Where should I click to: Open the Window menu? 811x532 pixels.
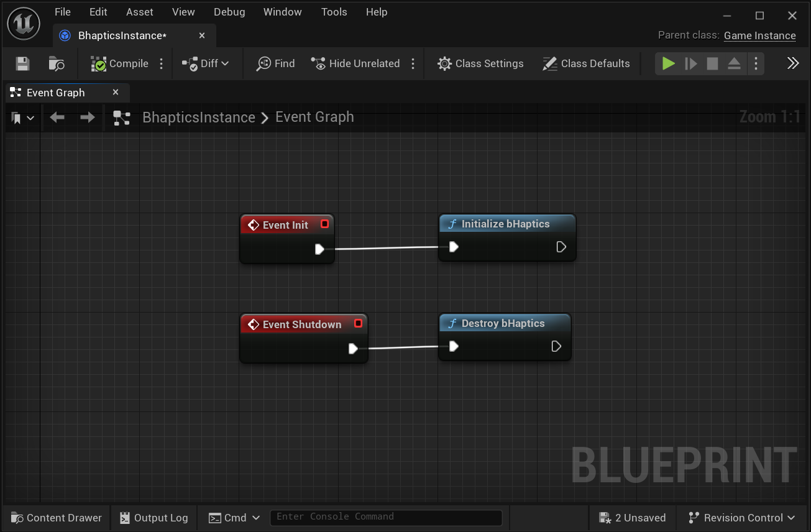(x=283, y=12)
